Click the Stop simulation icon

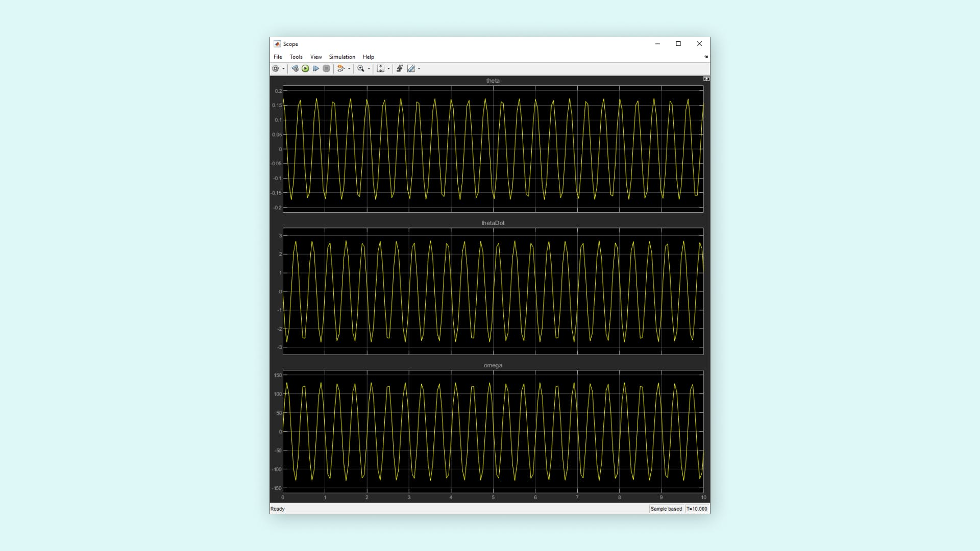[327, 68]
